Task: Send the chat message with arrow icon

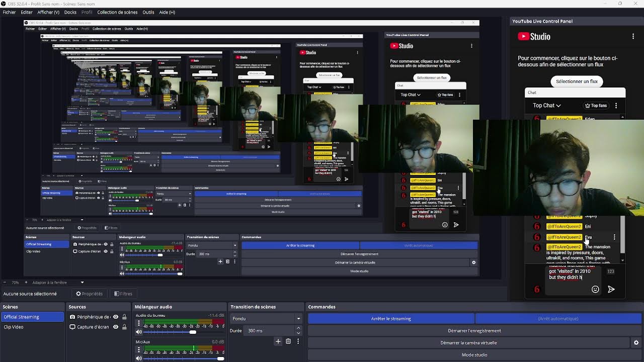Action: 611,289
